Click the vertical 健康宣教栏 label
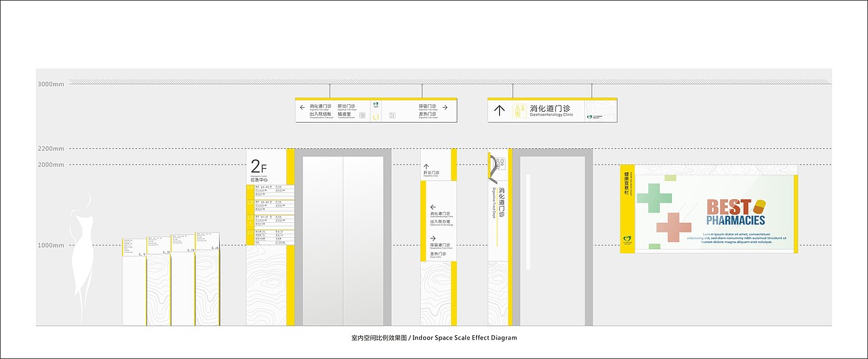The image size is (868, 359). click(x=627, y=184)
